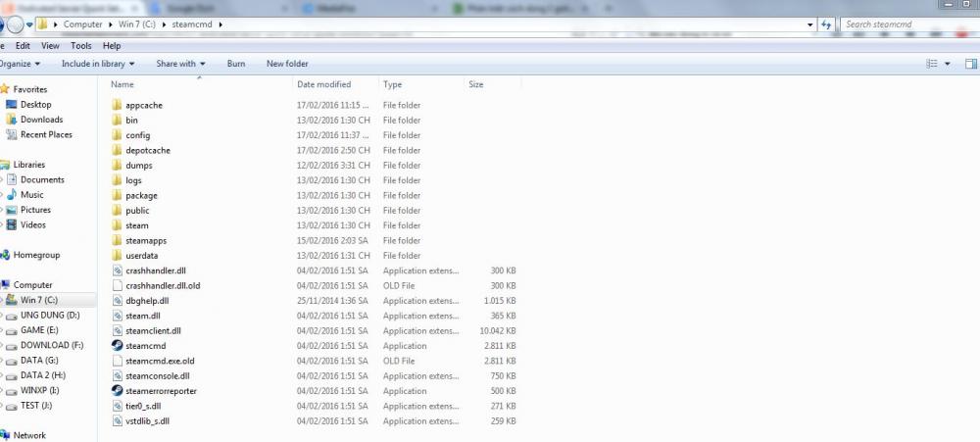Open the Share with dropdown
Viewport: 980px width, 442px height.
point(180,64)
